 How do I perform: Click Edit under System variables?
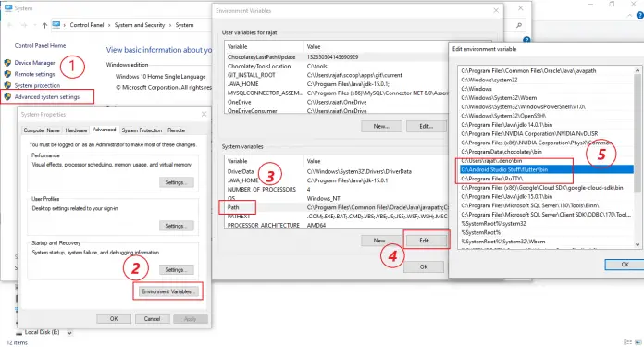tap(427, 241)
